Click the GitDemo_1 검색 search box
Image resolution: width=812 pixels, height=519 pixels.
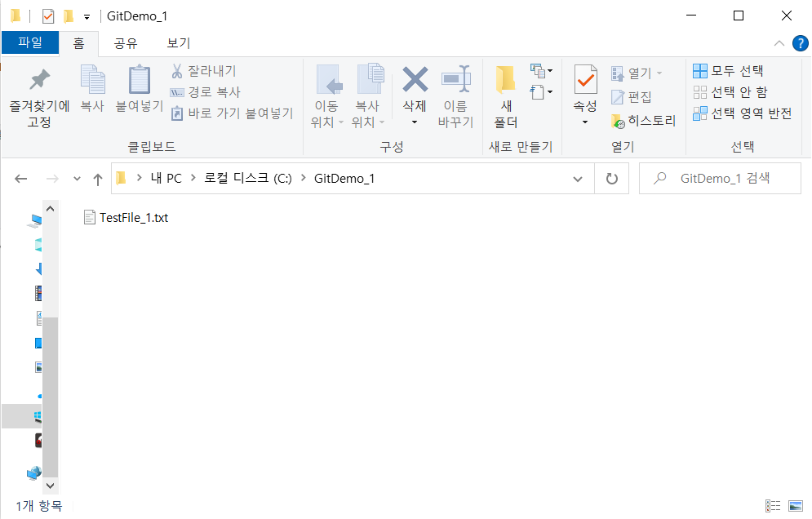tap(720, 179)
